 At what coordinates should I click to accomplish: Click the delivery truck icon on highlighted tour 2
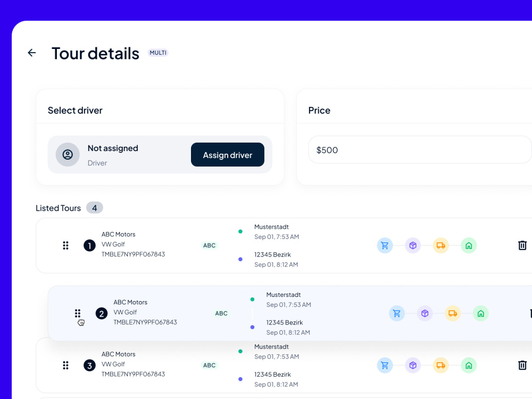[x=453, y=313]
